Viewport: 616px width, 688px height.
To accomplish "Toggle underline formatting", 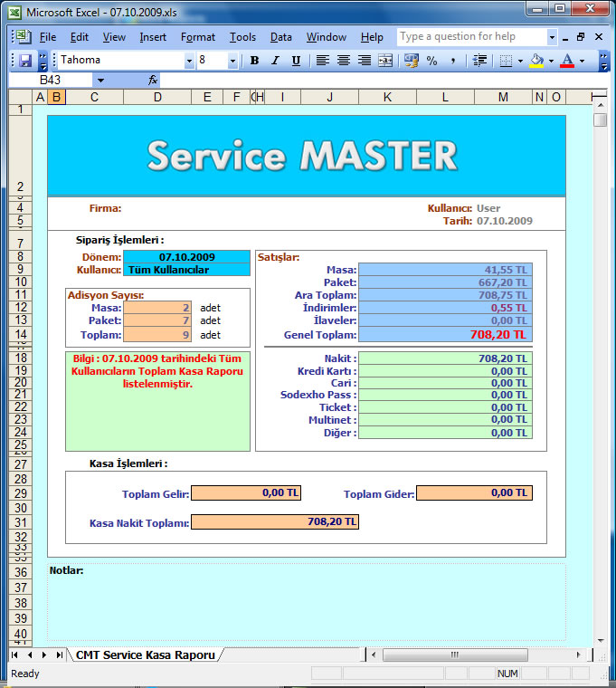I will pyautogui.click(x=295, y=61).
